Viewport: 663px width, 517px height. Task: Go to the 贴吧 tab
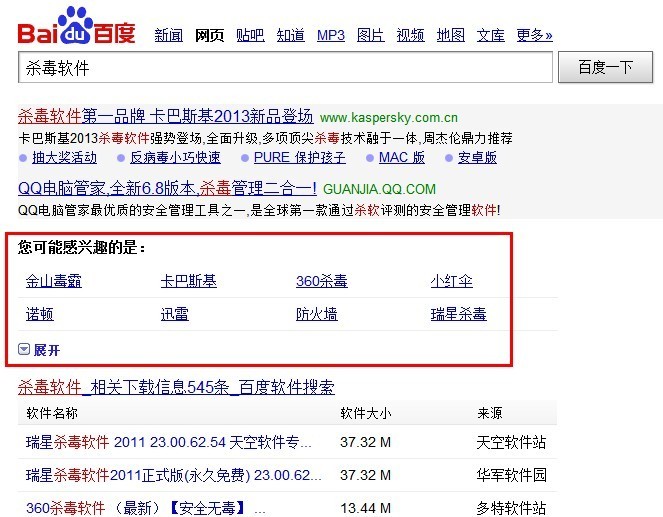coord(250,35)
